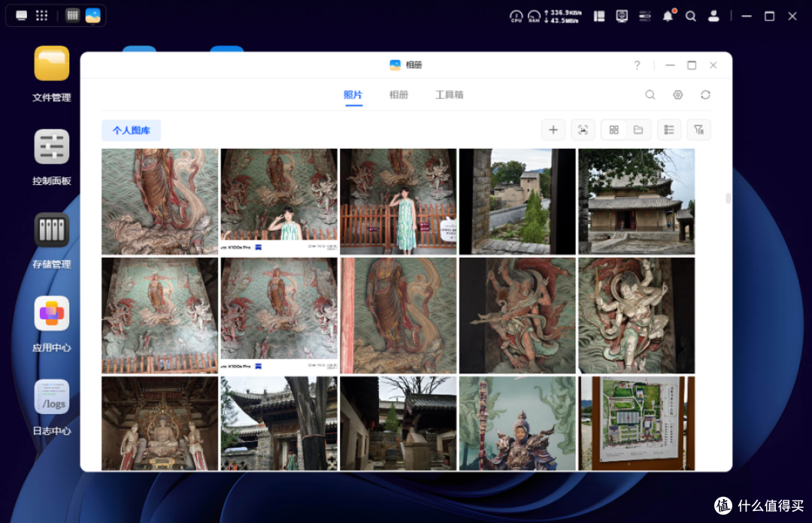Open system-wide search in top bar
This screenshot has height=523, width=812.
click(x=691, y=17)
